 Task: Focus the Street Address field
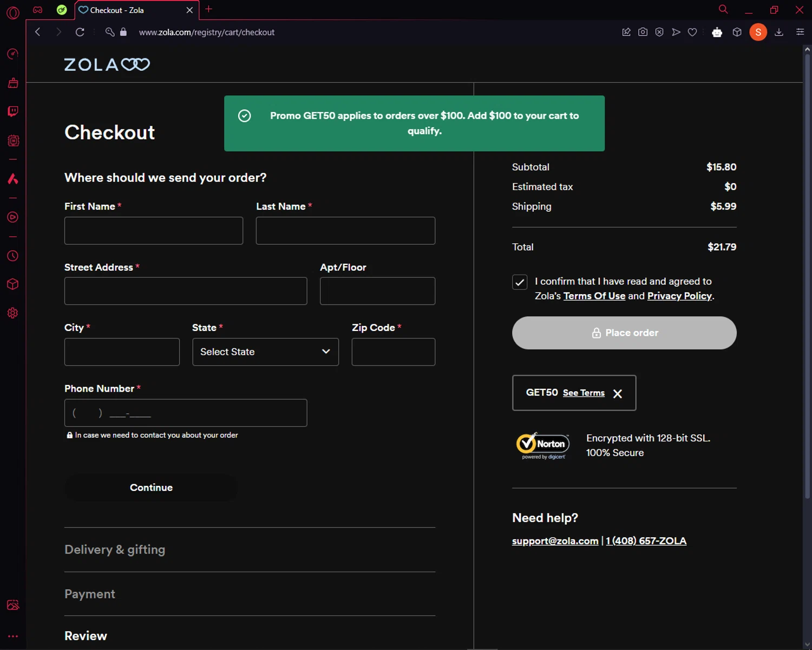(186, 291)
